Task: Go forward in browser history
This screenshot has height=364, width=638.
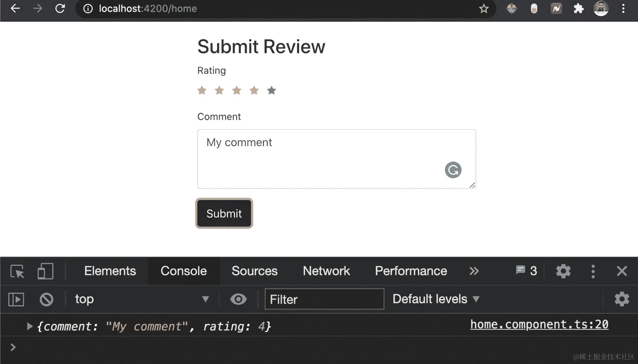Action: point(38,9)
